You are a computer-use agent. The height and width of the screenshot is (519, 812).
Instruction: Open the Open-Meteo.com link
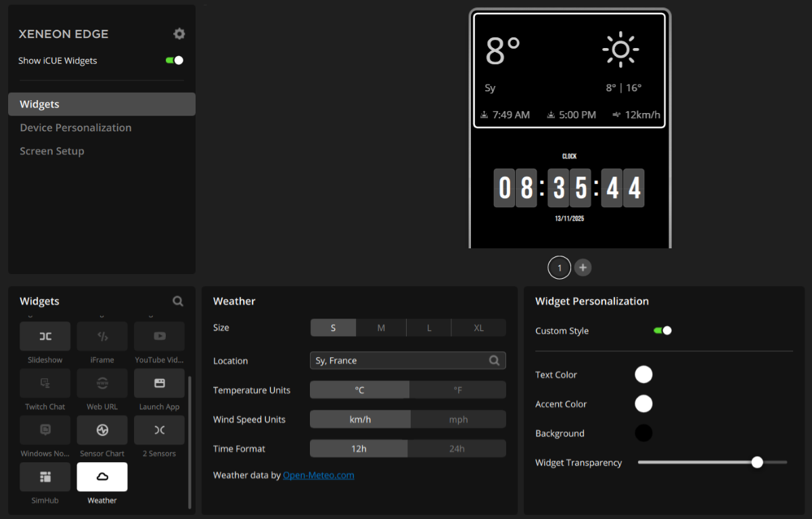click(x=318, y=474)
